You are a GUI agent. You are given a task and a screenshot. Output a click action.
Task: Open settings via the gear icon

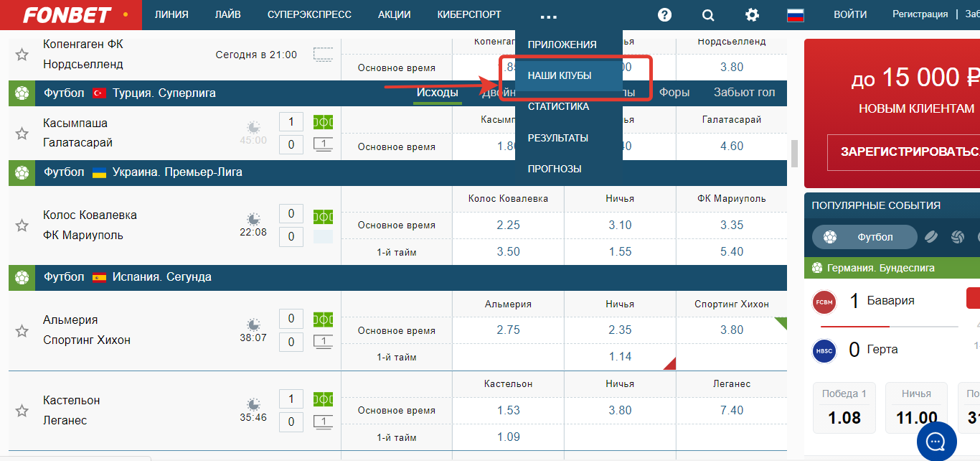click(x=752, y=14)
